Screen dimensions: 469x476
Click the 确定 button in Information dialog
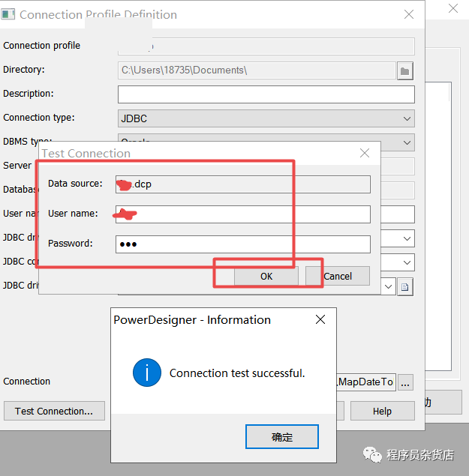pyautogui.click(x=282, y=437)
